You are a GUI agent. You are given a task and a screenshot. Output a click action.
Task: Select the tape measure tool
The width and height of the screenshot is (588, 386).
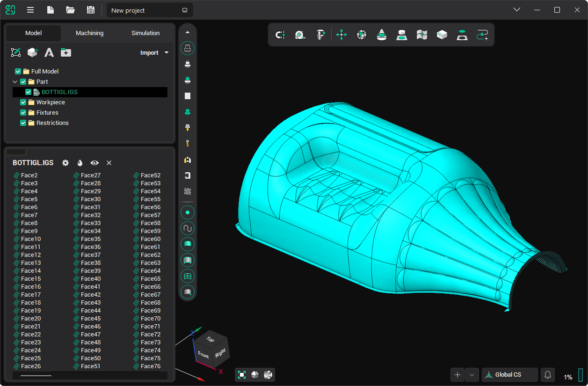point(300,35)
